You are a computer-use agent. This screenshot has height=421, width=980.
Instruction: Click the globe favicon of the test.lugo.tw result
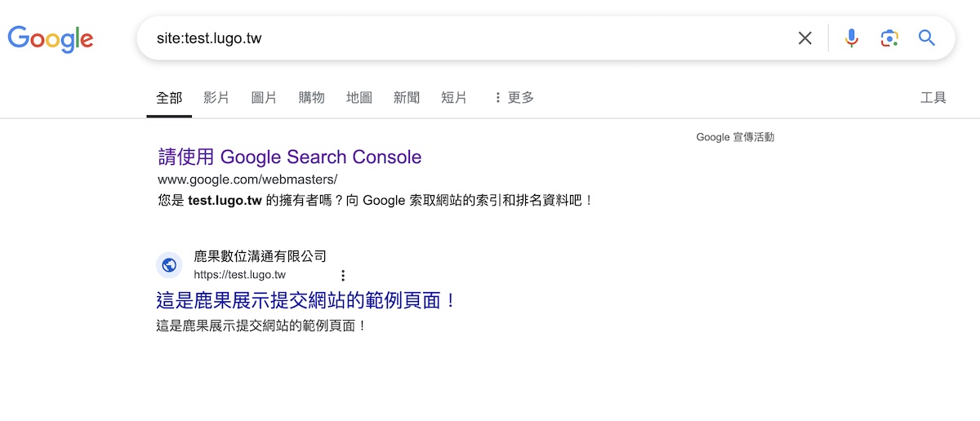pyautogui.click(x=170, y=265)
